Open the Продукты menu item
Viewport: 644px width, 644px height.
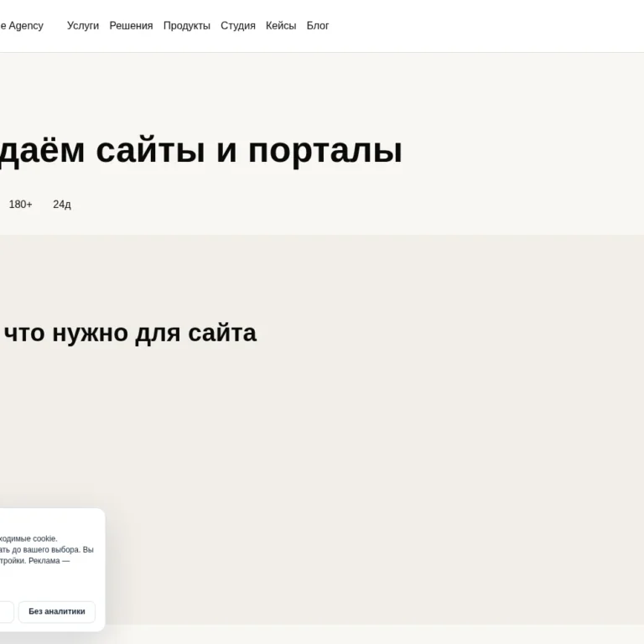[187, 26]
